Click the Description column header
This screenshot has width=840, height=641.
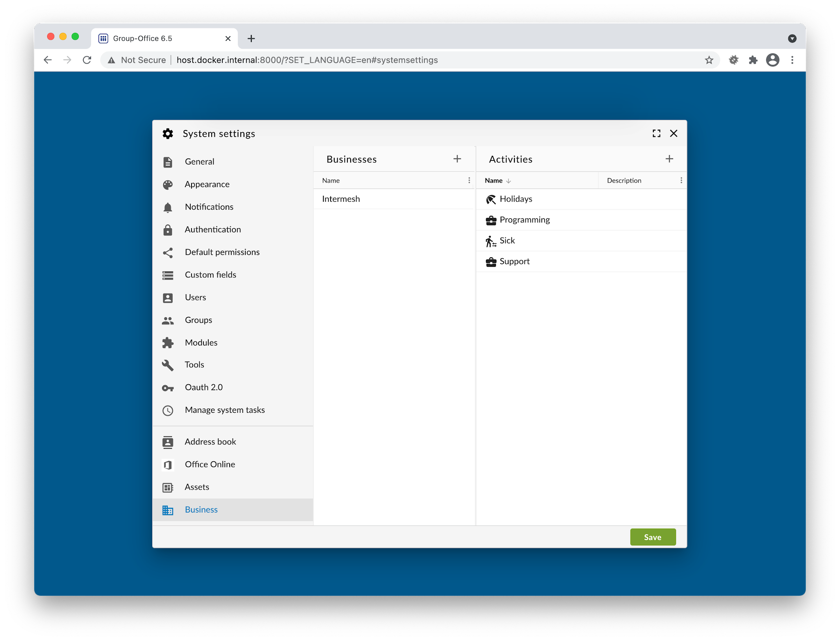tap(624, 181)
